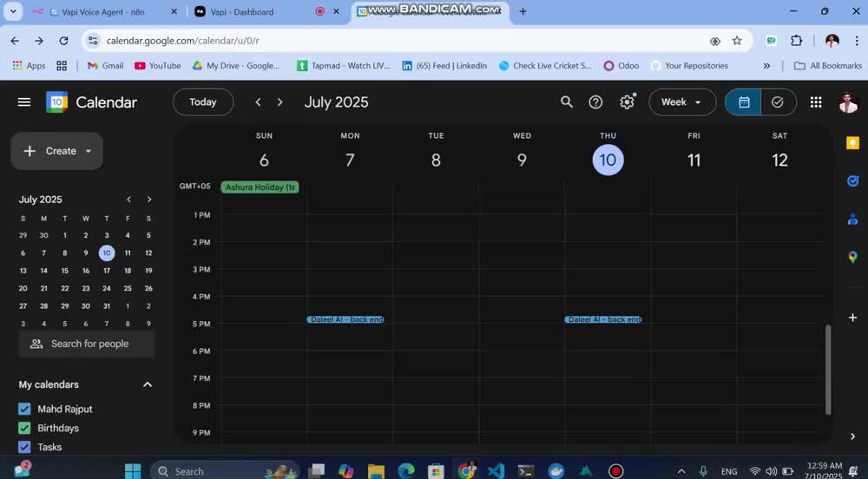Go back in browser
This screenshot has height=479, width=868.
click(15, 41)
